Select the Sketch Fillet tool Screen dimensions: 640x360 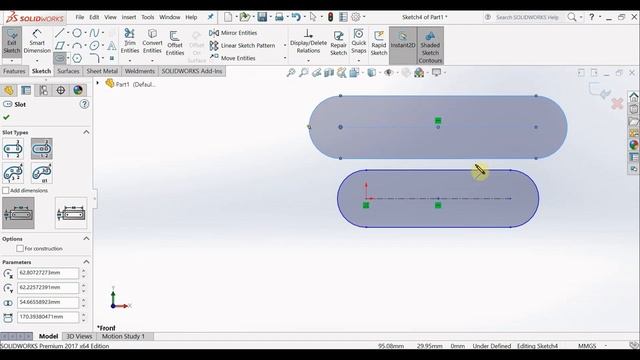click(94, 58)
